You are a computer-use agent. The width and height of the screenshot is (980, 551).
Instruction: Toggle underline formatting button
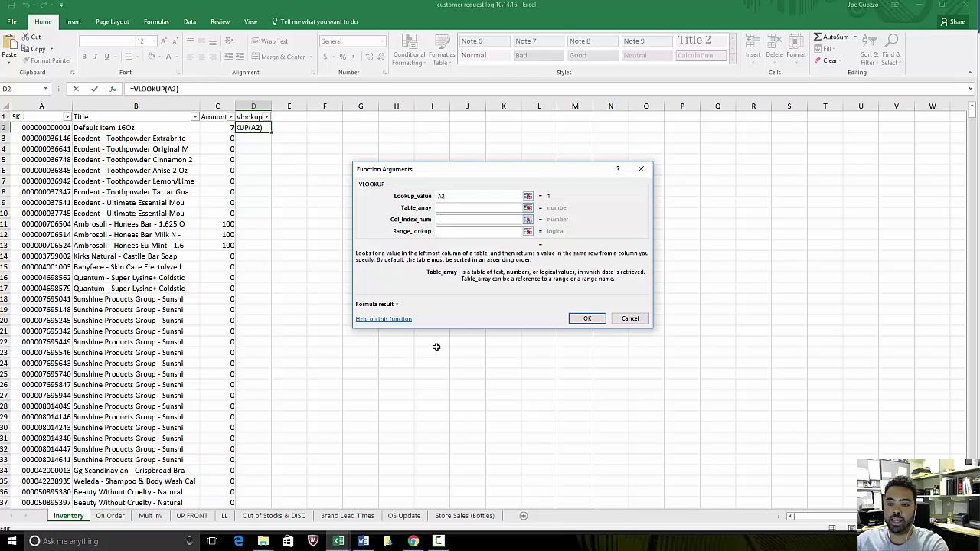tap(106, 57)
